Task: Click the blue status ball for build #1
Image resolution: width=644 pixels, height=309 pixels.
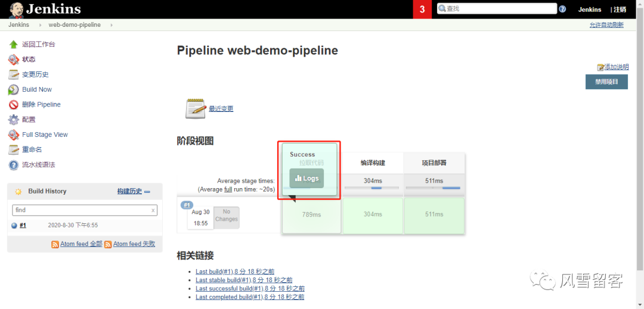Action: click(14, 226)
